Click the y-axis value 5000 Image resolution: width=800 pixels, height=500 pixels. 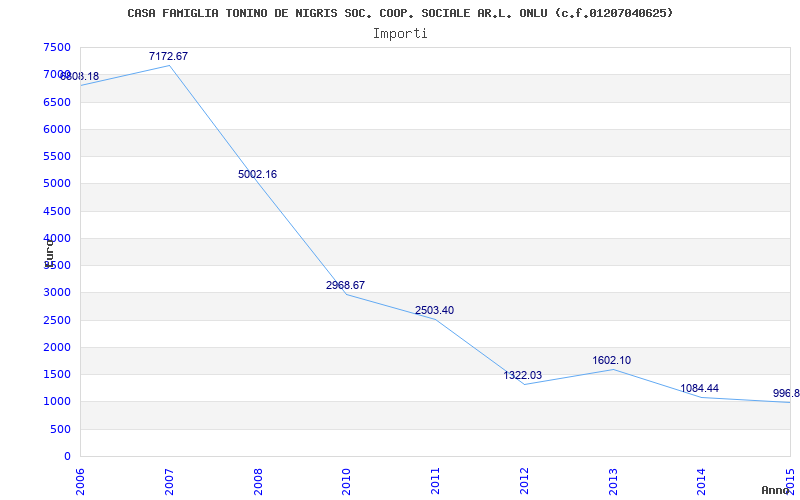(x=57, y=184)
